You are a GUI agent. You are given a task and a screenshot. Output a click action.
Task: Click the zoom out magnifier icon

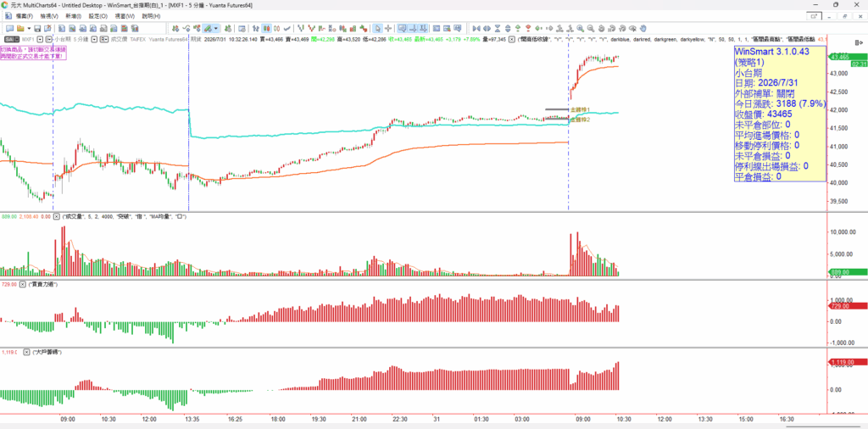click(590, 28)
